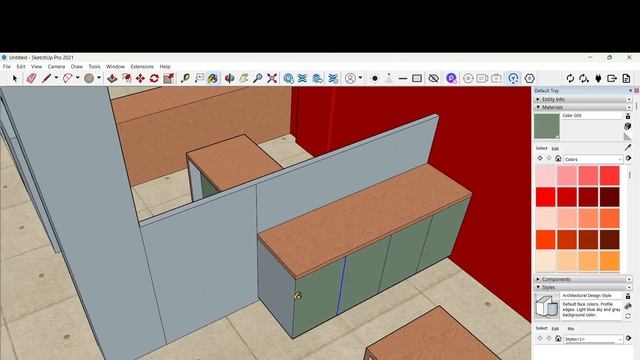Click Set Material to default icon
The image size is (640, 360).
[x=628, y=136]
